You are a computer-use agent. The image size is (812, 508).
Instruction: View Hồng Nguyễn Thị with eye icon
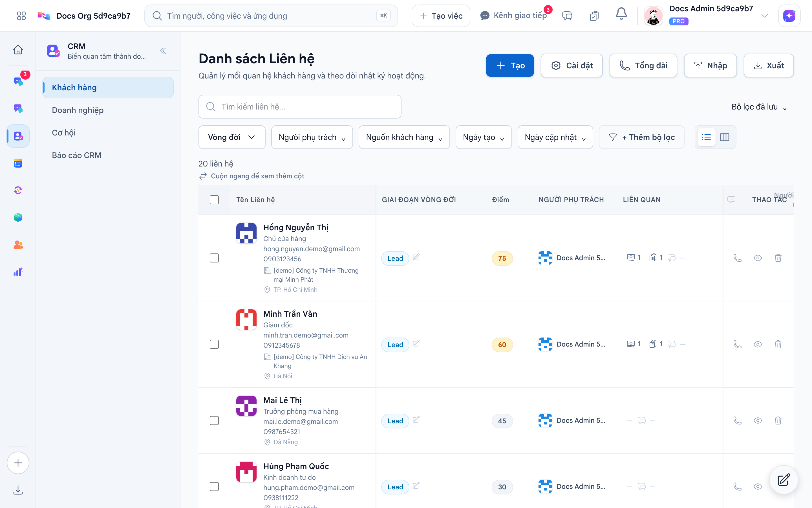pos(758,258)
